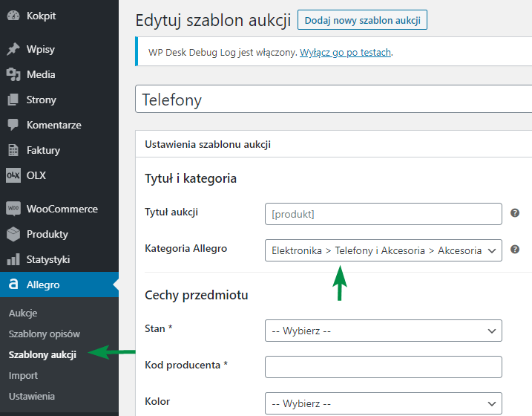Open the Wpisy menu item
The width and height of the screenshot is (532, 416).
[40, 49]
